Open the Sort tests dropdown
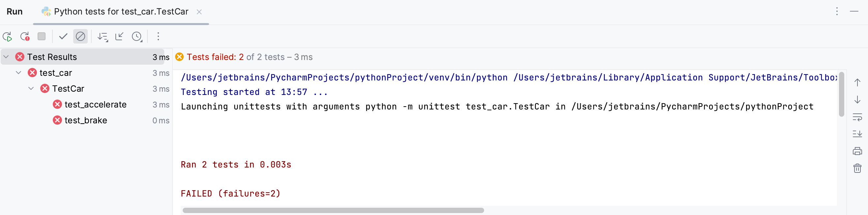 pyautogui.click(x=103, y=36)
